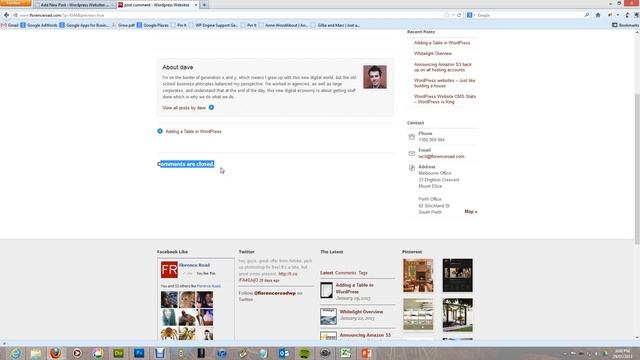
Task: Open the address bar history dropdown arrow
Action: point(453,15)
